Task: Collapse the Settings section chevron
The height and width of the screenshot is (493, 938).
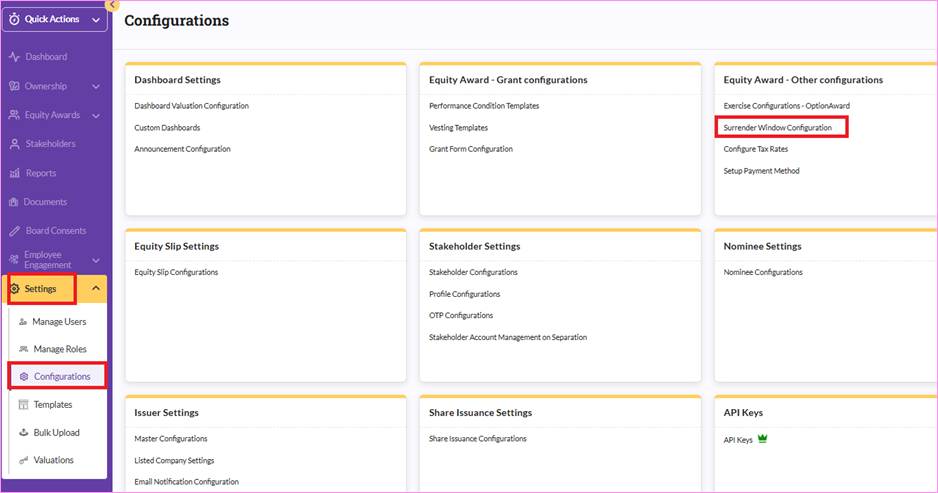Action: pyautogui.click(x=96, y=288)
